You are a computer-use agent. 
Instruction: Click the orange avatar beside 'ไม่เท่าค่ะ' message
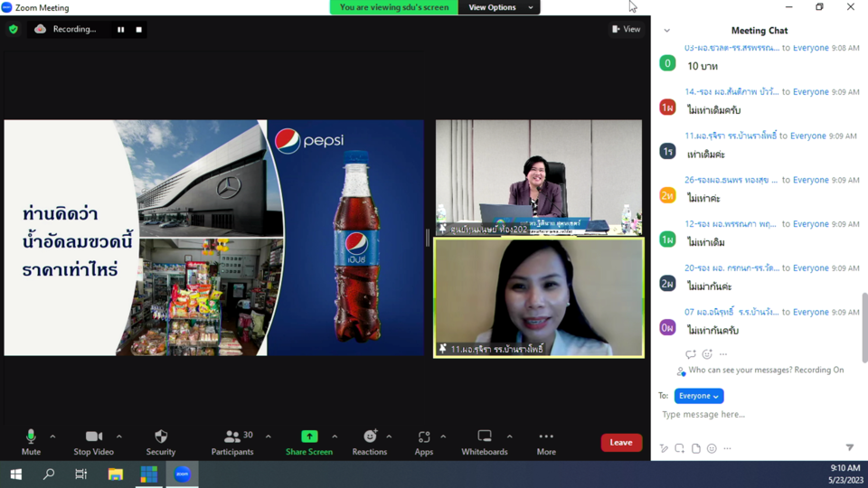tap(667, 195)
